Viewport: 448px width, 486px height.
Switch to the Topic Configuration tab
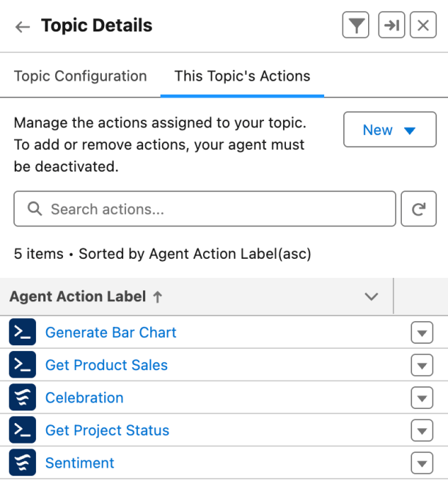click(81, 76)
